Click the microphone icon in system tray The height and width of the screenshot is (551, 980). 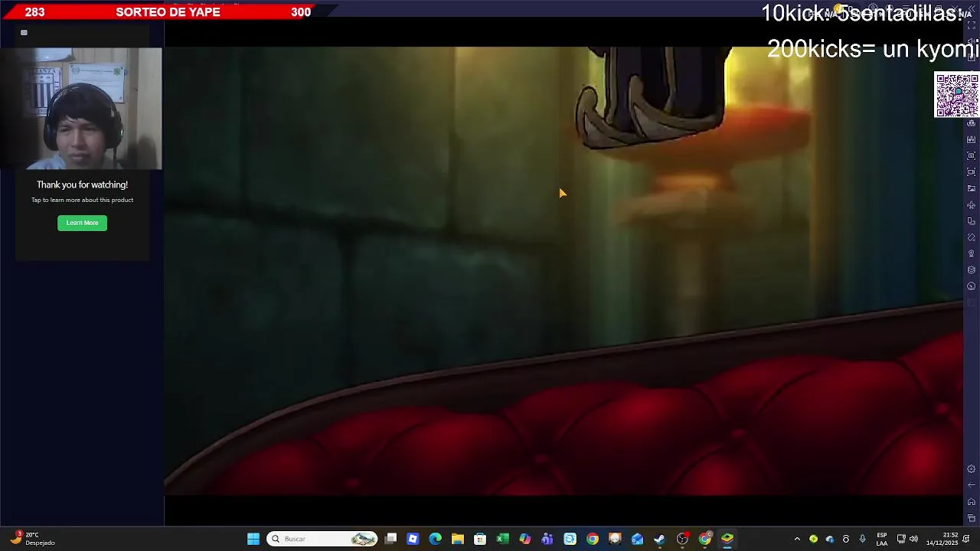click(862, 539)
